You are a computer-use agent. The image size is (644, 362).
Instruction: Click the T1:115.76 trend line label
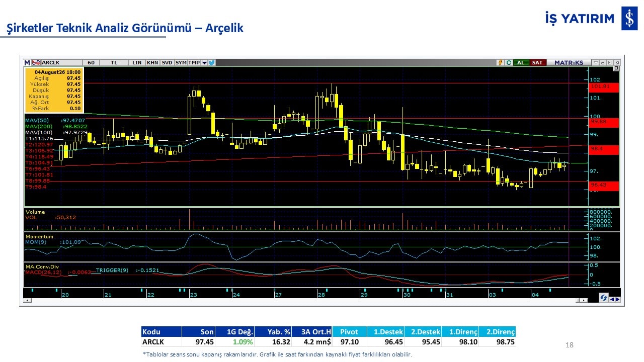39,139
